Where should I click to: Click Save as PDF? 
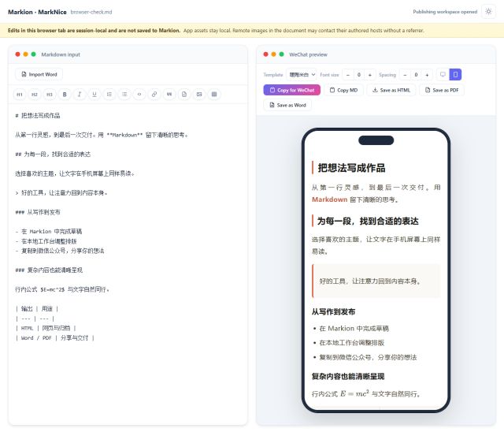click(x=442, y=90)
